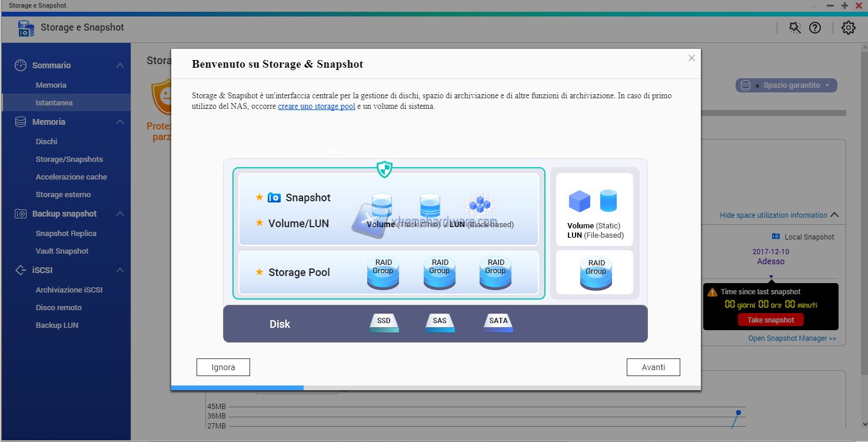This screenshot has width=868, height=442.
Task: Click the Storage e Snapshot app logo
Action: (26, 28)
